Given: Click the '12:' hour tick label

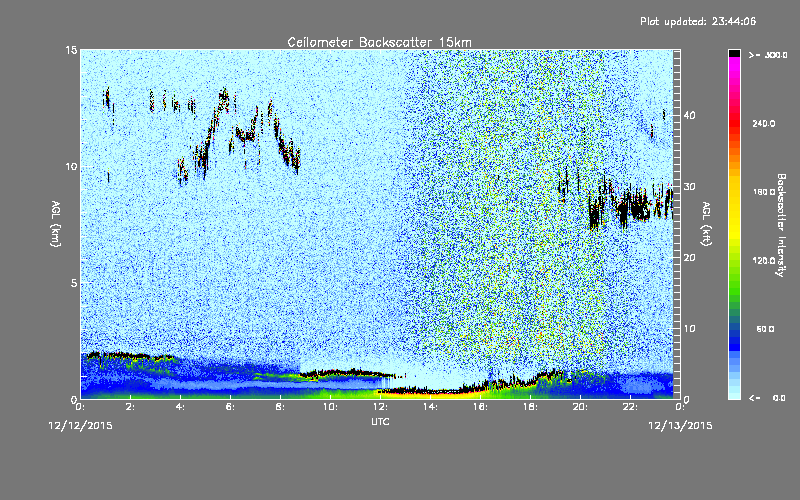Looking at the screenshot, I should point(381,407).
